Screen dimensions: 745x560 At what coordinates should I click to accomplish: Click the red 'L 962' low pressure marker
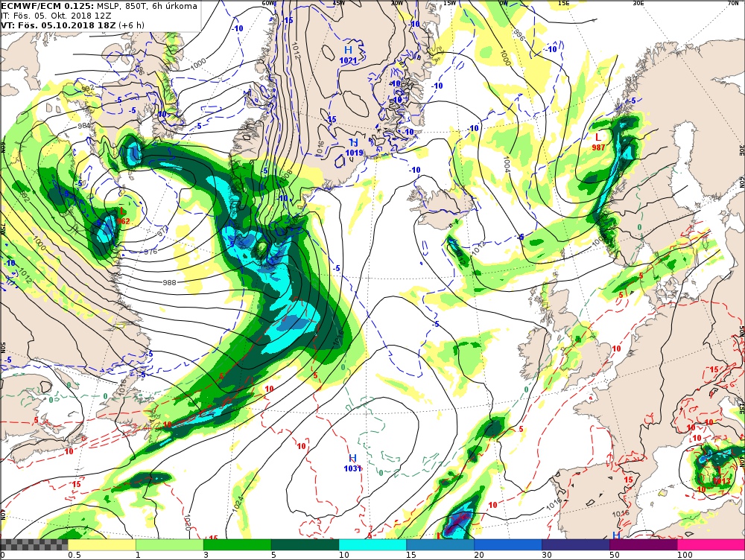pos(123,216)
